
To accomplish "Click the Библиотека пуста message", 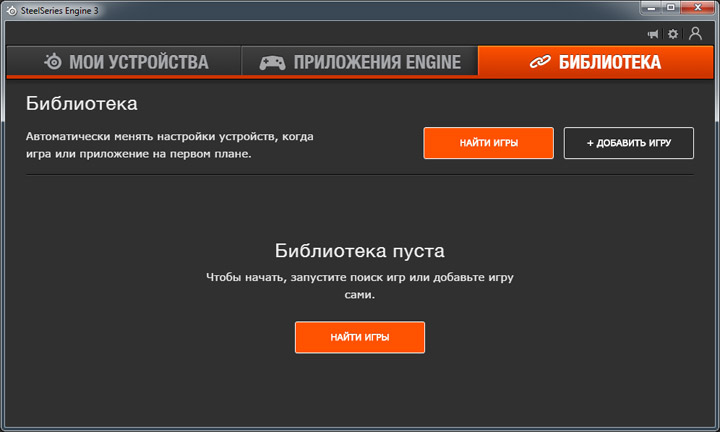I will click(360, 251).
